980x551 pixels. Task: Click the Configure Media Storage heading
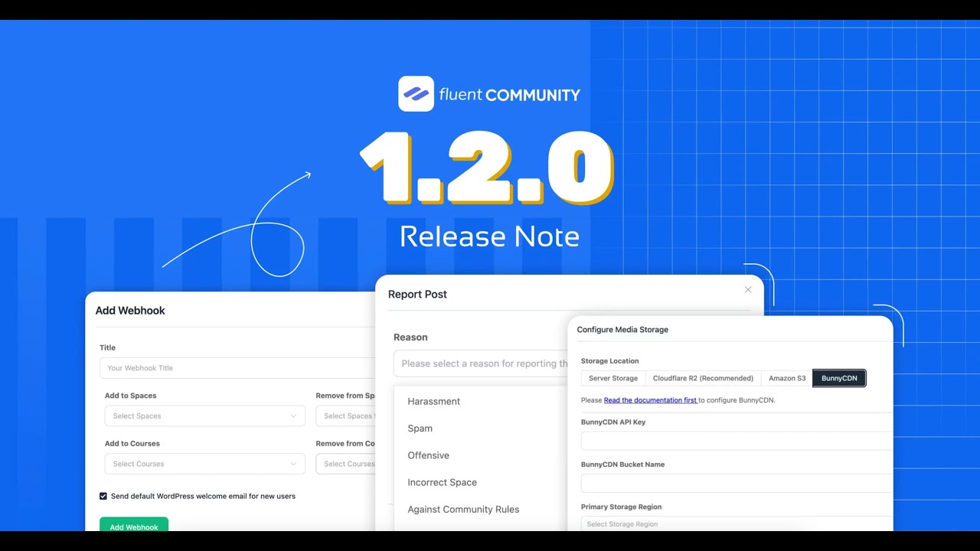(x=622, y=330)
